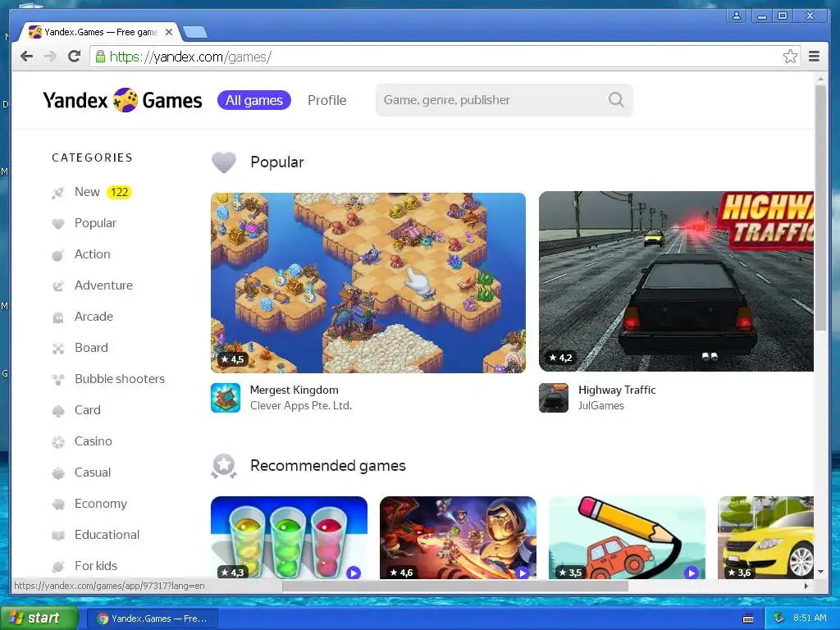The width and height of the screenshot is (840, 630).
Task: Open the Highway Traffic title link
Action: click(x=617, y=390)
